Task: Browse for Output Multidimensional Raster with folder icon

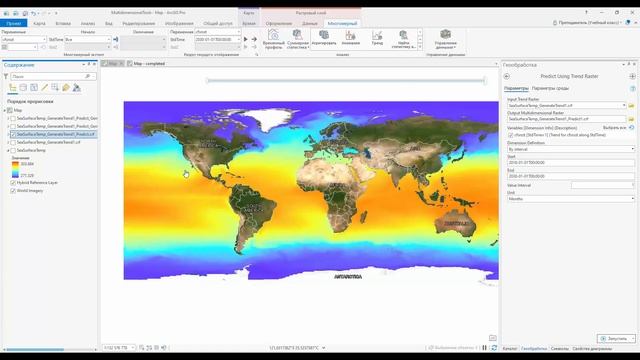Action: coord(631,119)
